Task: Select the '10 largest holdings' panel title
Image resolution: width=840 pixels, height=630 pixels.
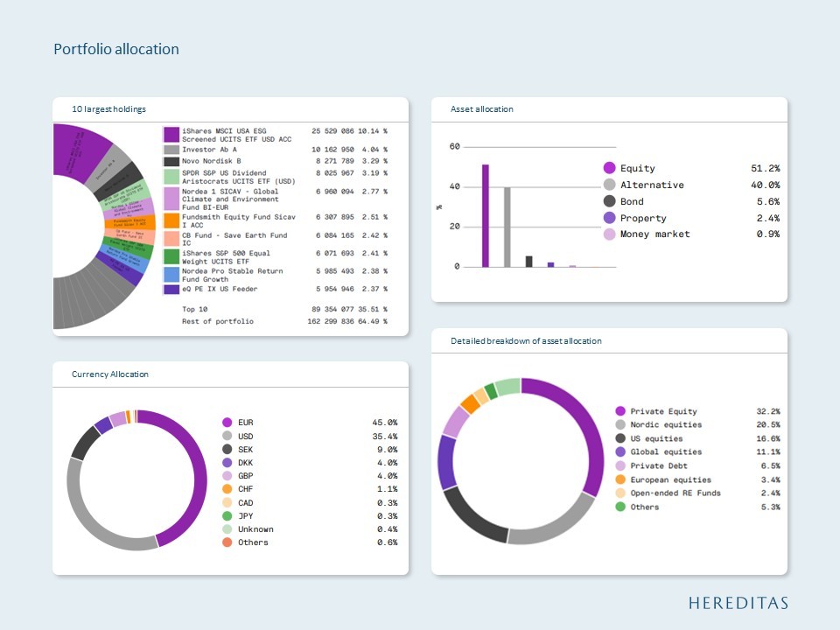Action: (108, 109)
